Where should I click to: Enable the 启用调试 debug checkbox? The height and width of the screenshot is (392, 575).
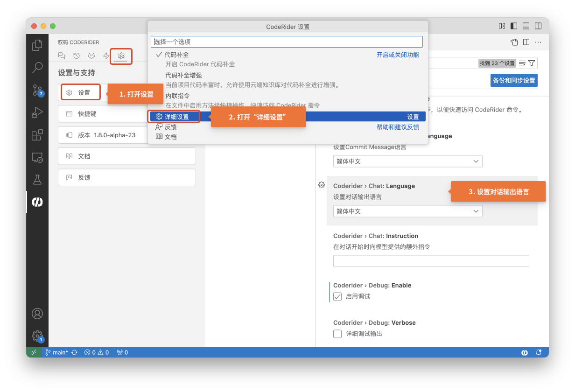click(337, 296)
